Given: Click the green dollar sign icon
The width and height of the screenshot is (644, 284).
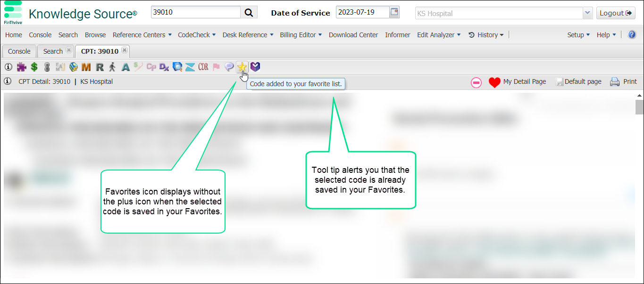Looking at the screenshot, I should click(x=34, y=67).
